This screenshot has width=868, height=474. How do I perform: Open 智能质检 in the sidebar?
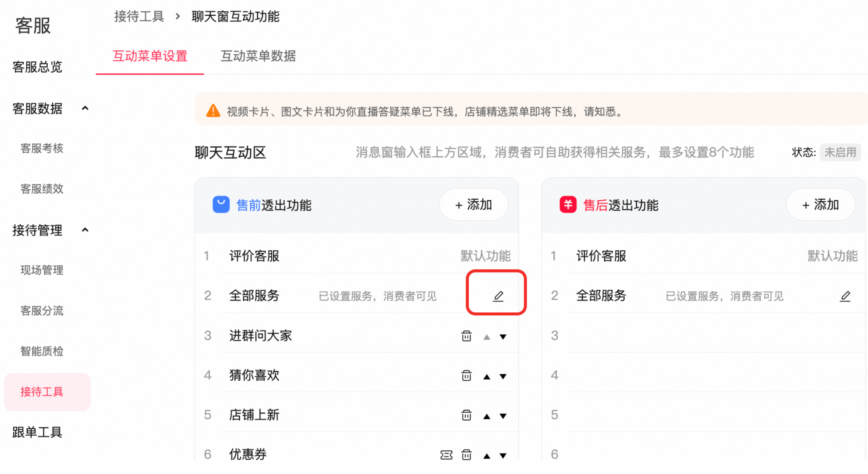click(x=42, y=351)
